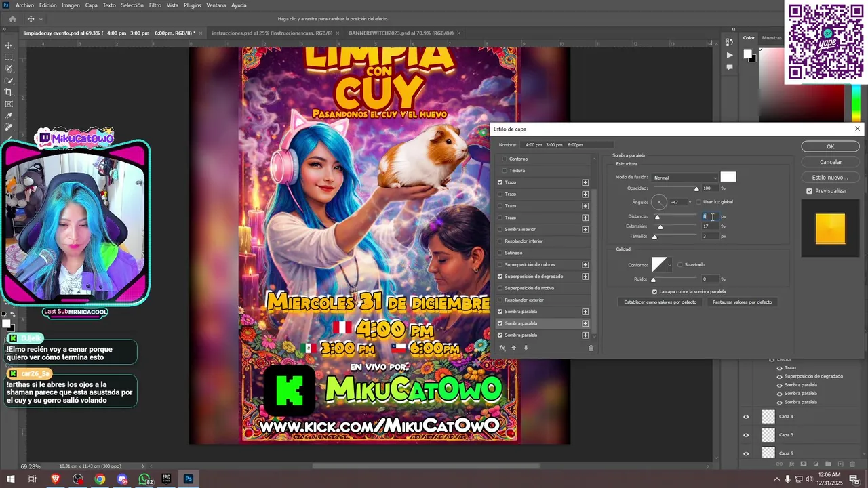Screen dimensions: 868x488
Task: Open WhatsApp from the taskbar
Action: click(144, 479)
